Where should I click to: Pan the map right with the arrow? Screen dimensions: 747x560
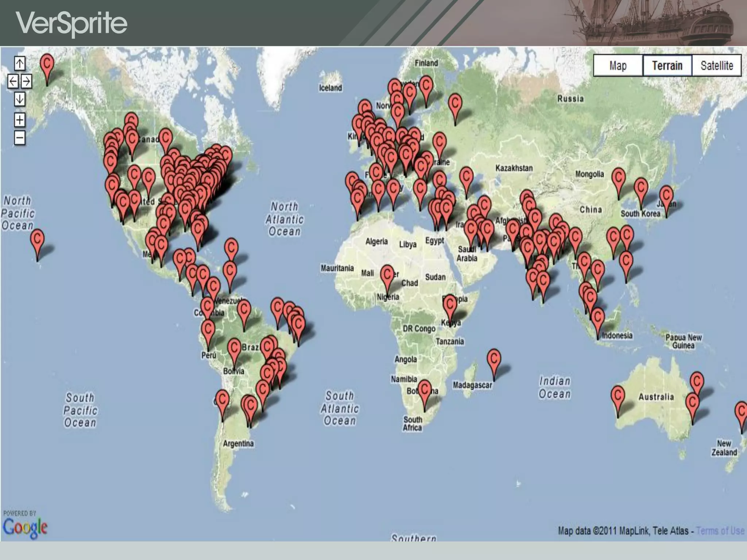(26, 81)
